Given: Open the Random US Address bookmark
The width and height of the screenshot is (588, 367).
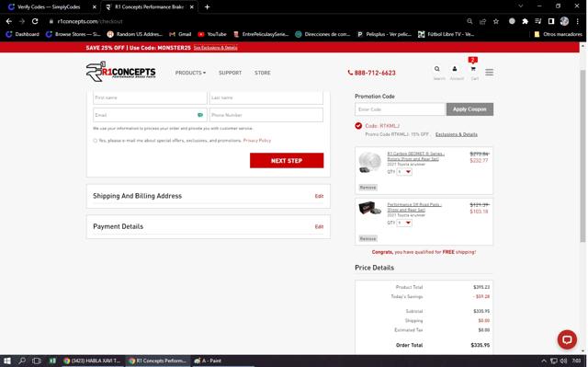Looking at the screenshot, I should pyautogui.click(x=135, y=34).
